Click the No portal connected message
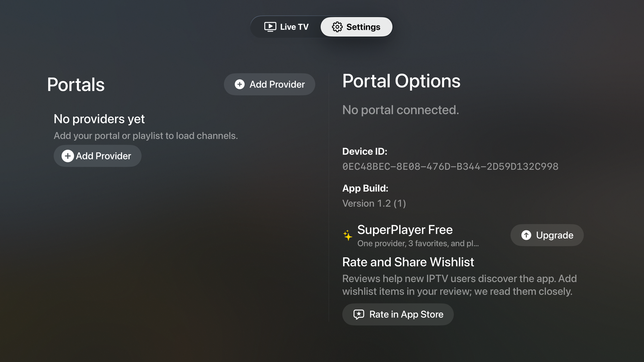Screen dimensions: 644x362 tap(400, 110)
